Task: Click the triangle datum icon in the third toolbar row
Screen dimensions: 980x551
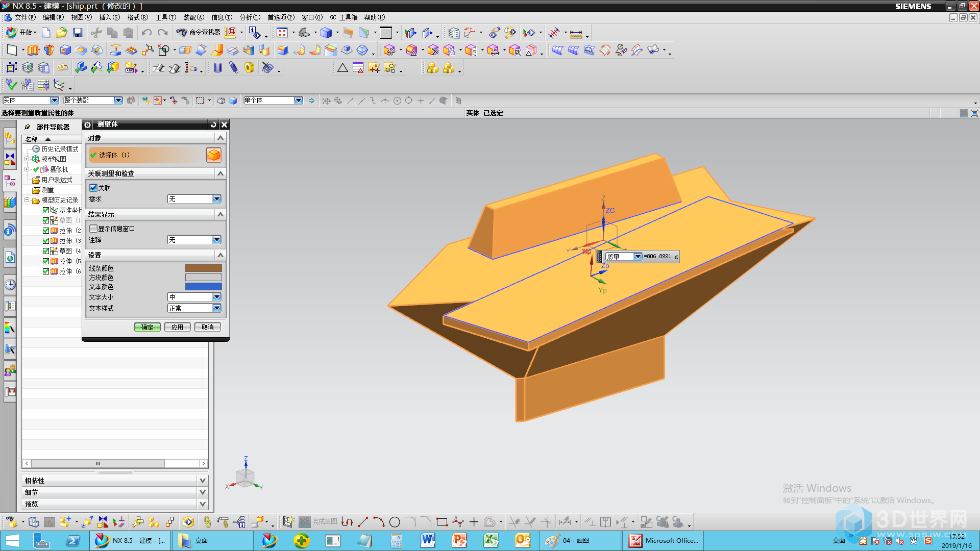Action: pyautogui.click(x=342, y=67)
